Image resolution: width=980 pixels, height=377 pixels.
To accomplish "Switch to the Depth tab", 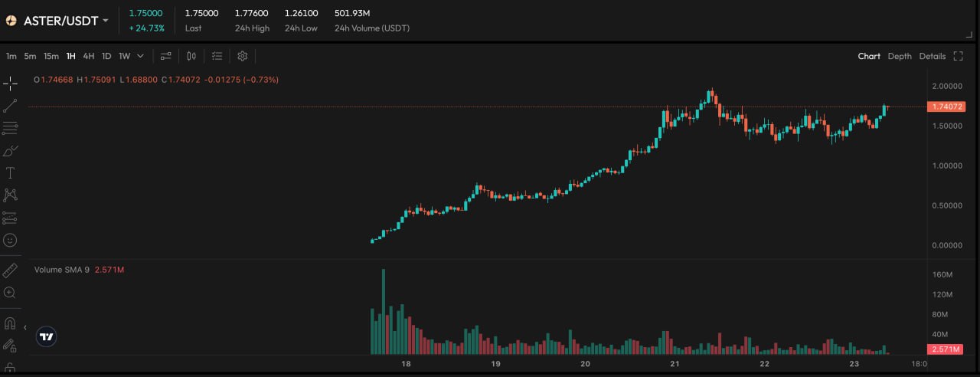I will pos(900,56).
